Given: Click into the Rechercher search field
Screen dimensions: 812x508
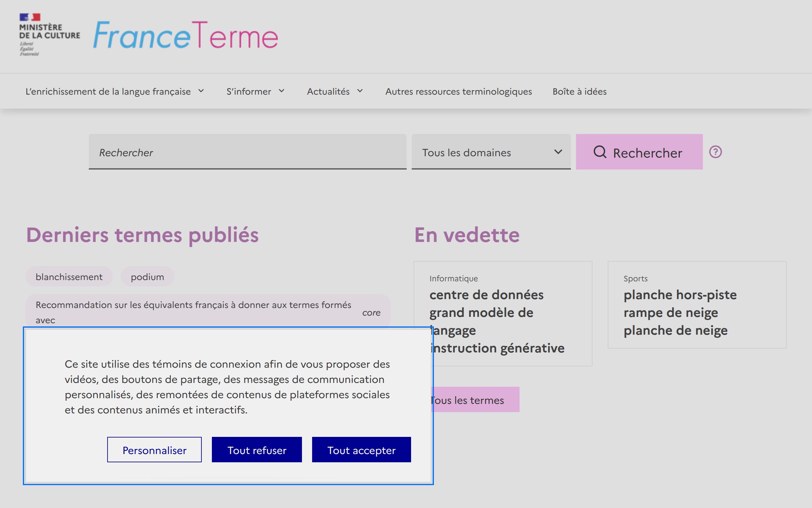Looking at the screenshot, I should coord(248,152).
